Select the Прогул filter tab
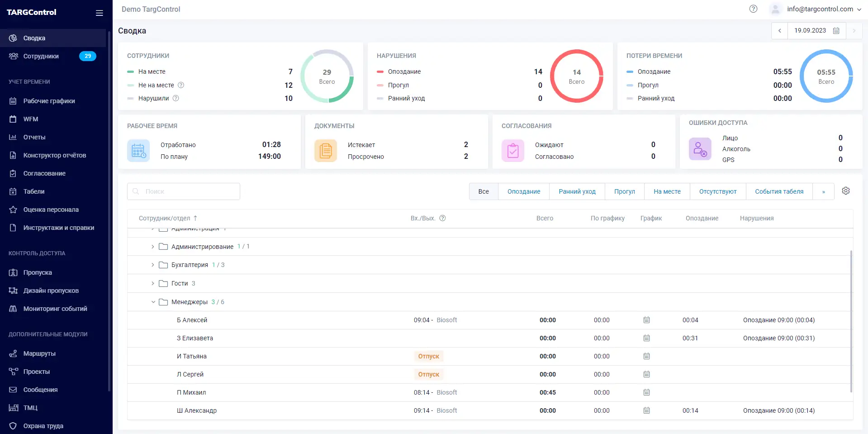The width and height of the screenshot is (868, 434). coord(625,191)
